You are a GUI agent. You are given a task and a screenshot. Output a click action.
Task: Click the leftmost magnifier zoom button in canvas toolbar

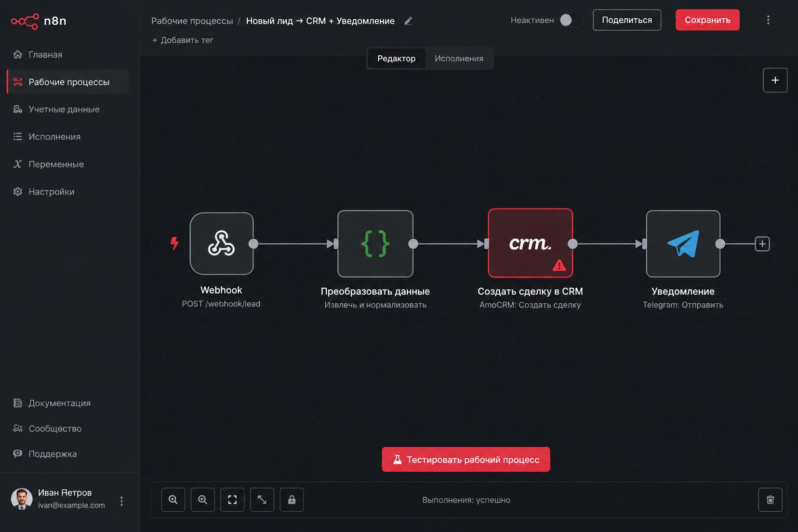coord(173,500)
